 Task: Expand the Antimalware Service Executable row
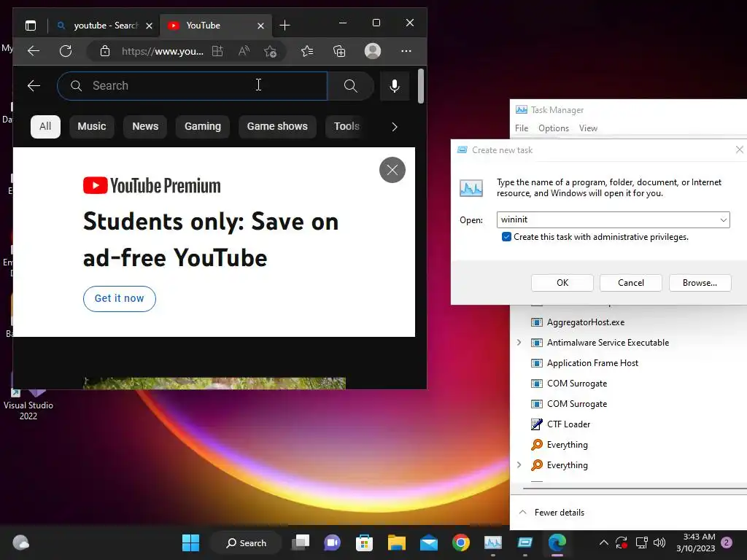519,343
